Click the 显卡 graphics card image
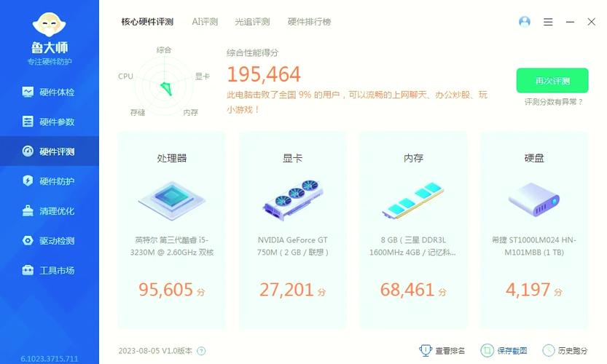Image resolution: width=607 pixels, height=364 pixels. 292,199
